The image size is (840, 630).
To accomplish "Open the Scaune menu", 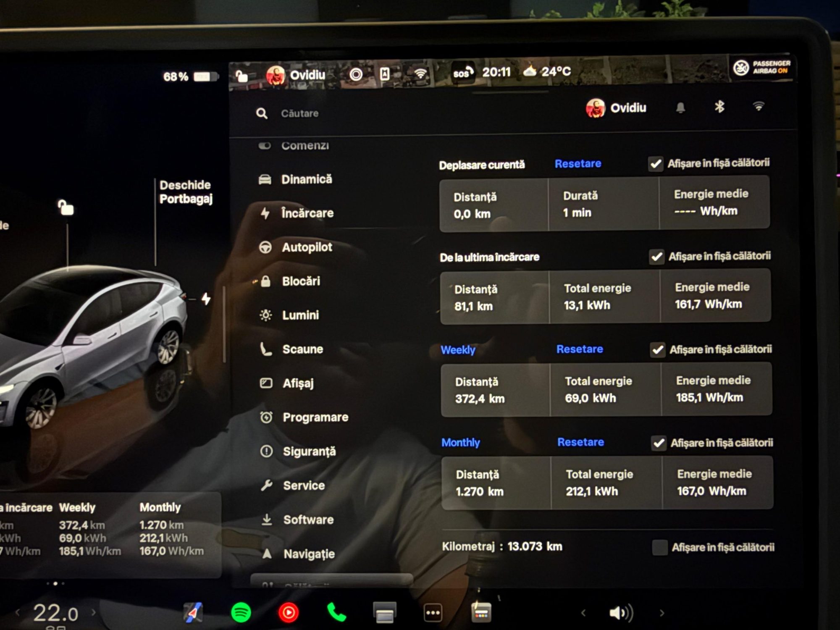I will pyautogui.click(x=292, y=349).
